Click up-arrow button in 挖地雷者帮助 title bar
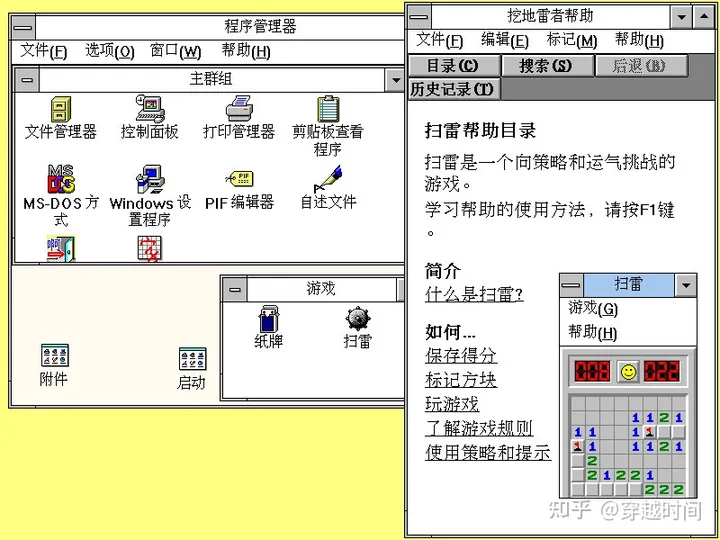720x540 pixels. [x=704, y=17]
